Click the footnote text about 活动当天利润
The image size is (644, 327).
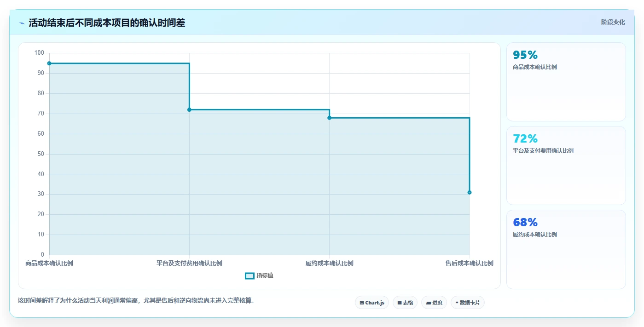(136, 301)
